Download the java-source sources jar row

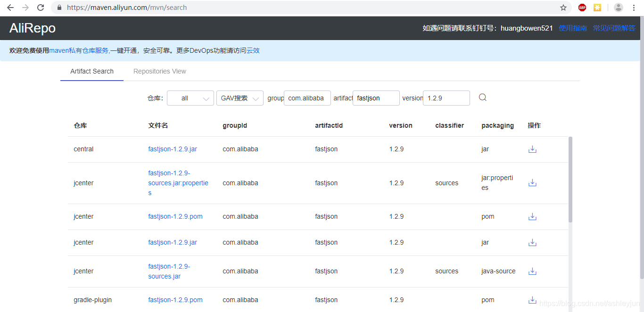point(532,271)
